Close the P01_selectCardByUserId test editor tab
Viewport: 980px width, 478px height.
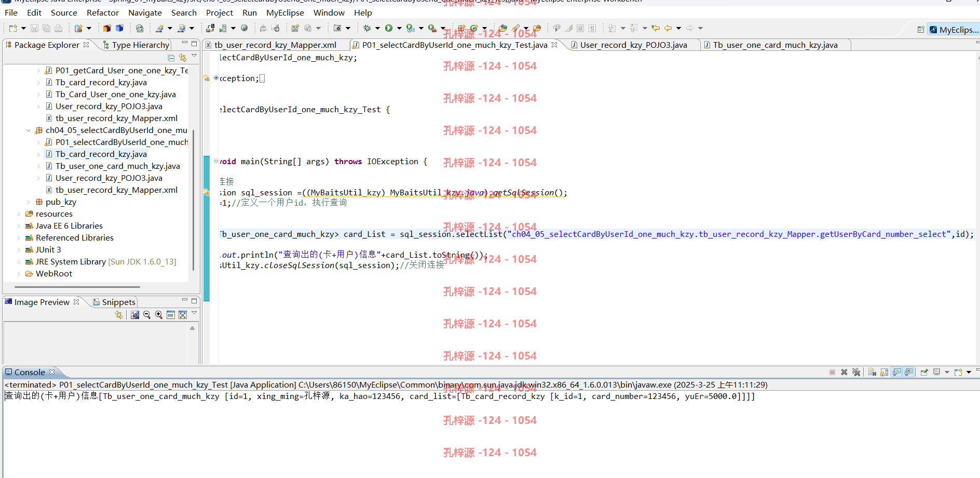[554, 45]
